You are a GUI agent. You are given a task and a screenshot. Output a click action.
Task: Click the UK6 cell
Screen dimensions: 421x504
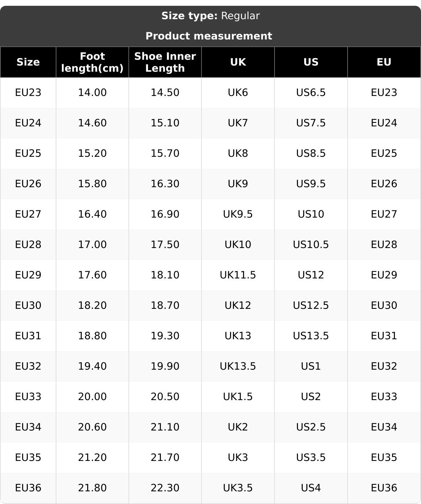pyautogui.click(x=238, y=93)
